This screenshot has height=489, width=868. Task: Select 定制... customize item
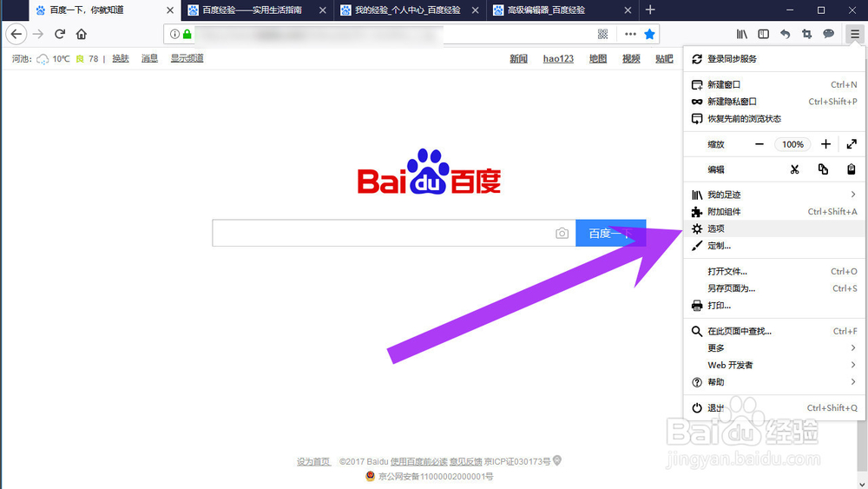tap(774, 245)
